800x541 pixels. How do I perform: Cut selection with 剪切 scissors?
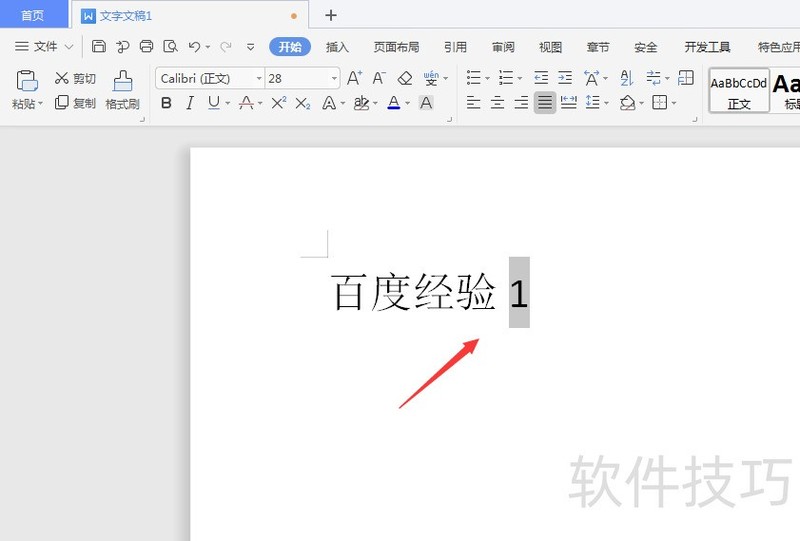(75, 78)
